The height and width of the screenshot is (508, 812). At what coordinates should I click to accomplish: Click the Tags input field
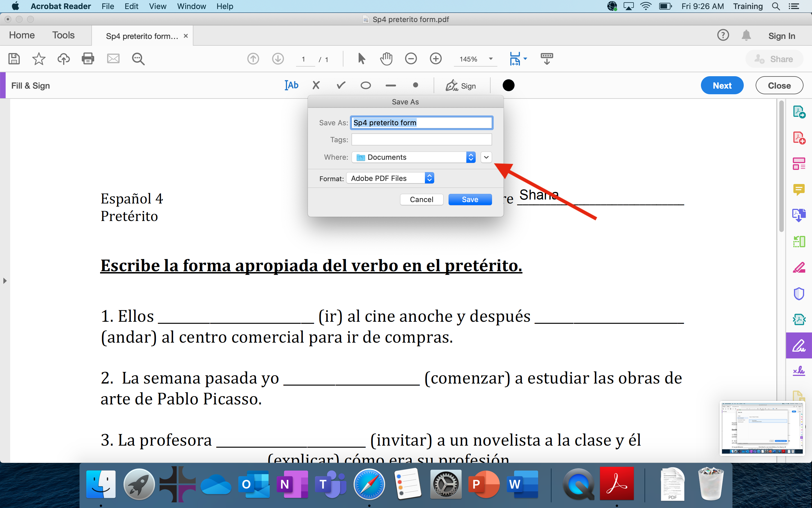point(422,139)
